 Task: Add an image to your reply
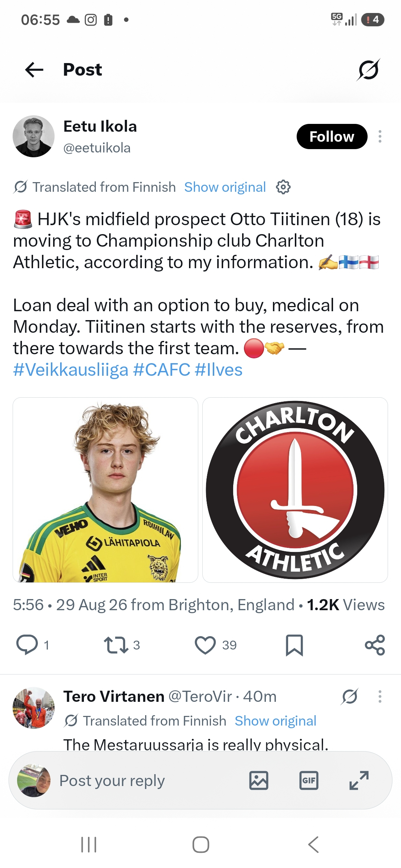tap(259, 780)
